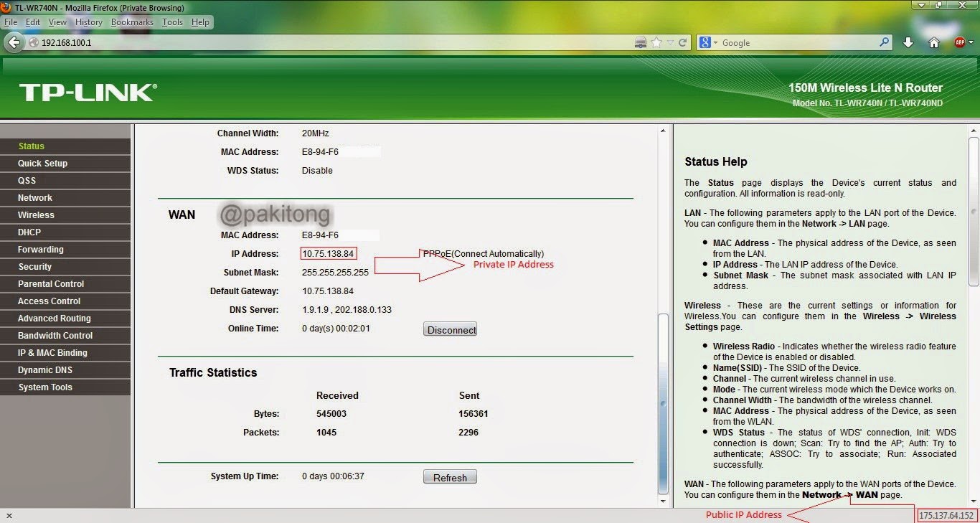Reload the page with the refresh arrow
The height and width of the screenshot is (523, 980).
click(683, 43)
